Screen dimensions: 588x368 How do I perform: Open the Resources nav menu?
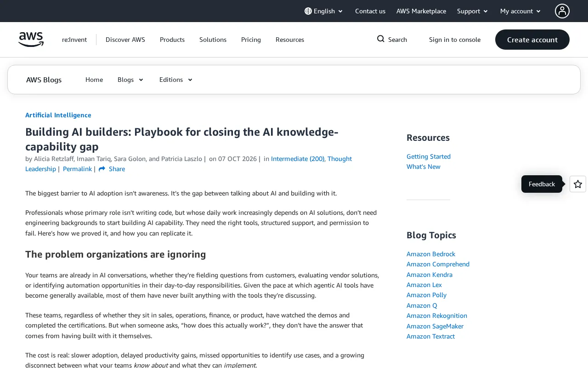tap(290, 40)
